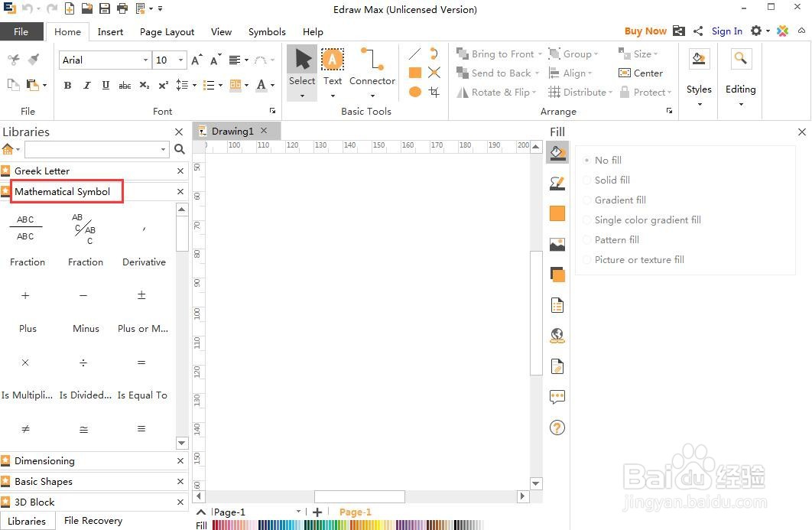Pick the line drawing tool
This screenshot has width=812, height=530.
[415, 54]
